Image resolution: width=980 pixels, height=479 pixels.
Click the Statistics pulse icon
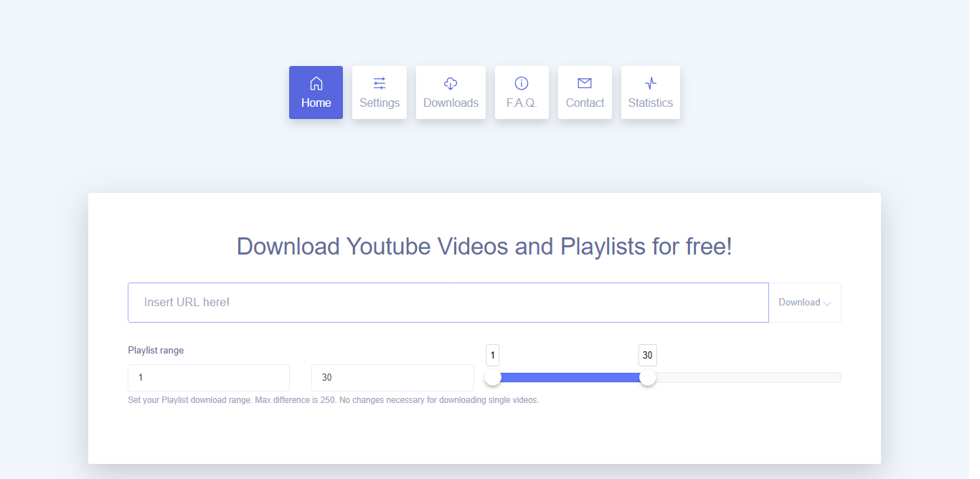click(x=651, y=83)
